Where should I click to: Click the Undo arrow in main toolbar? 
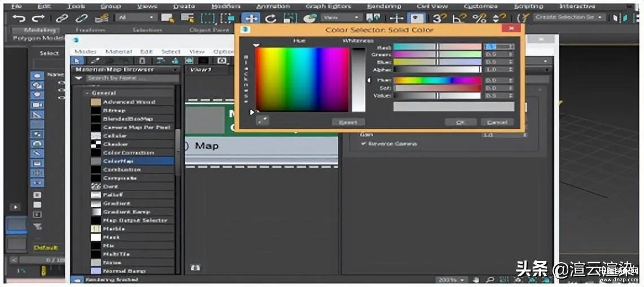(x=18, y=19)
